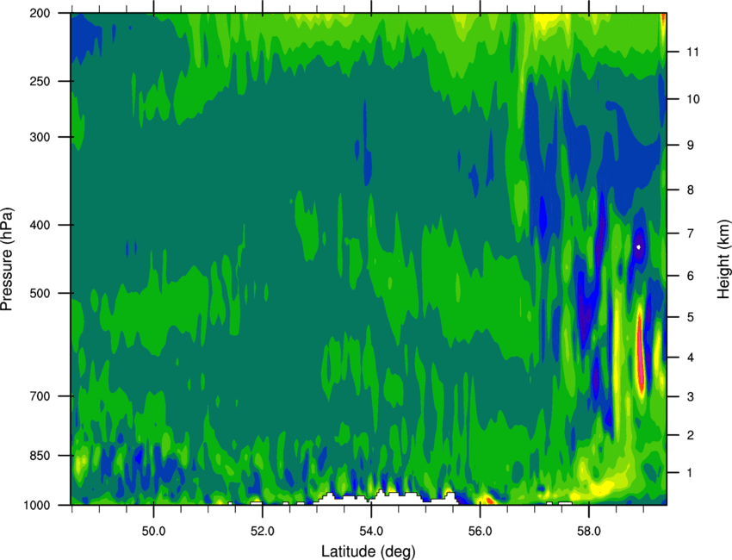Click the 56.0 latitude tick label
The height and width of the screenshot is (560, 732).
[x=480, y=532]
